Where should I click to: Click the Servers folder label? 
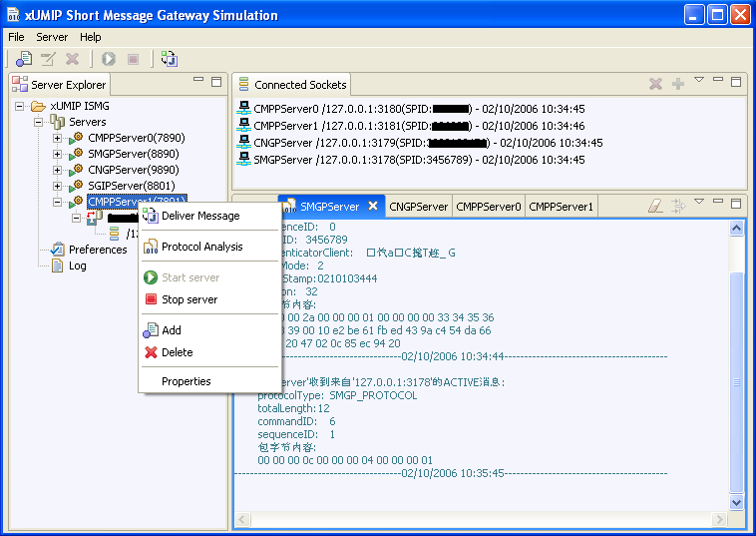87,122
